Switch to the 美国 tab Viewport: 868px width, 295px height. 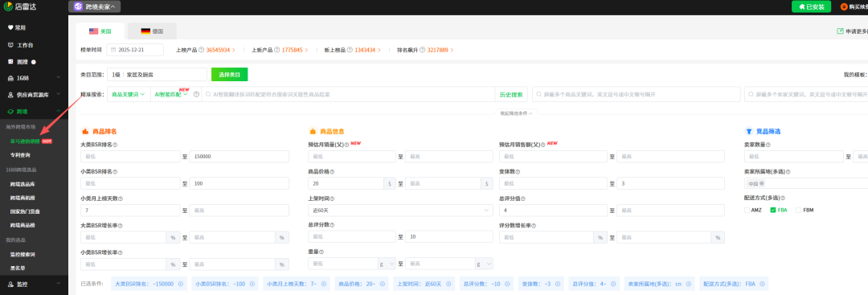point(100,31)
